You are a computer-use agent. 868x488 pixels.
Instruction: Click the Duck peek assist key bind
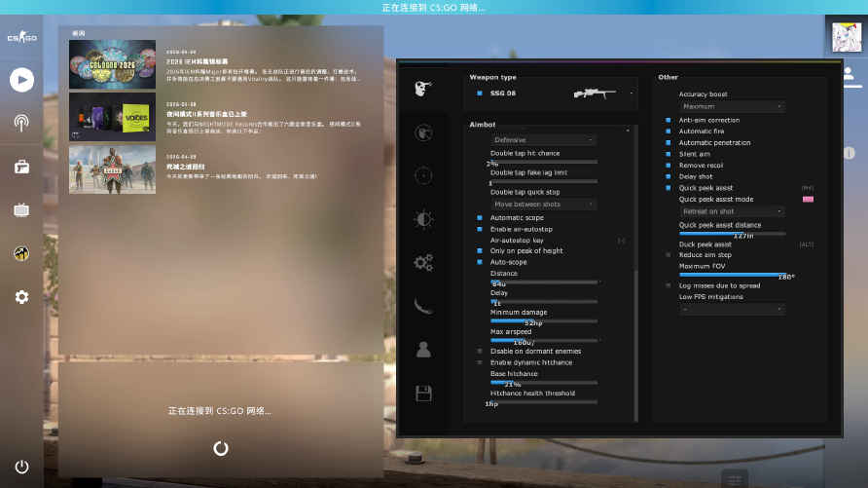(807, 244)
